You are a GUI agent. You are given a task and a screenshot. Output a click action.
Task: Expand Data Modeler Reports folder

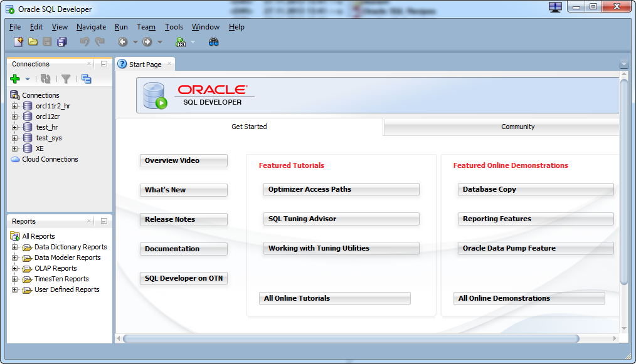tap(14, 257)
